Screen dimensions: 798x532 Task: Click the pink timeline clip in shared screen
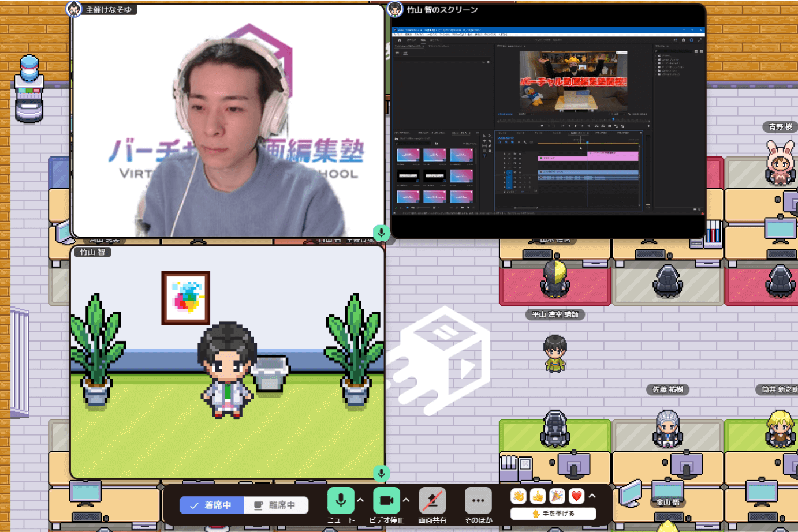612,156
